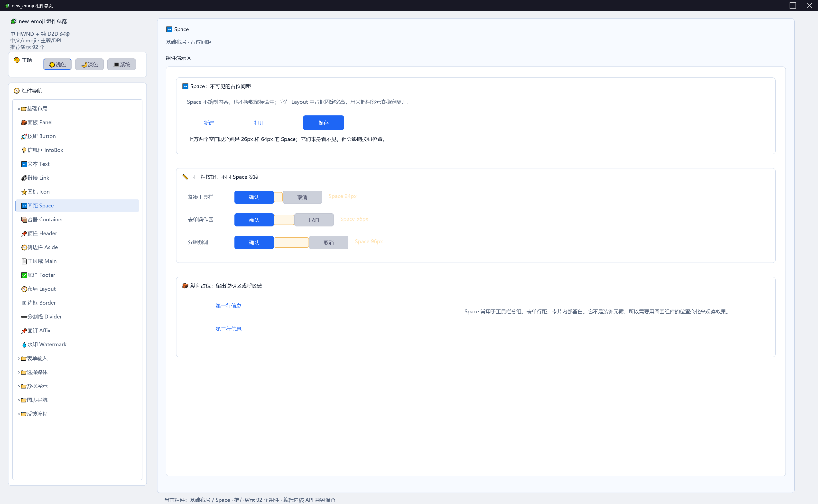818x504 pixels.
Task: Click the box icon beside 容器 Container
Action: pyautogui.click(x=24, y=220)
